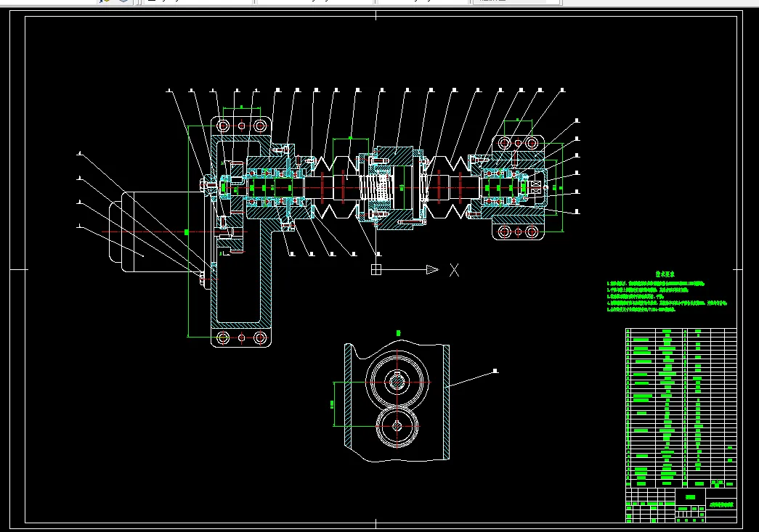Select the green 技术要求 heading text
Image resolution: width=759 pixels, height=532 pixels.
click(665, 274)
